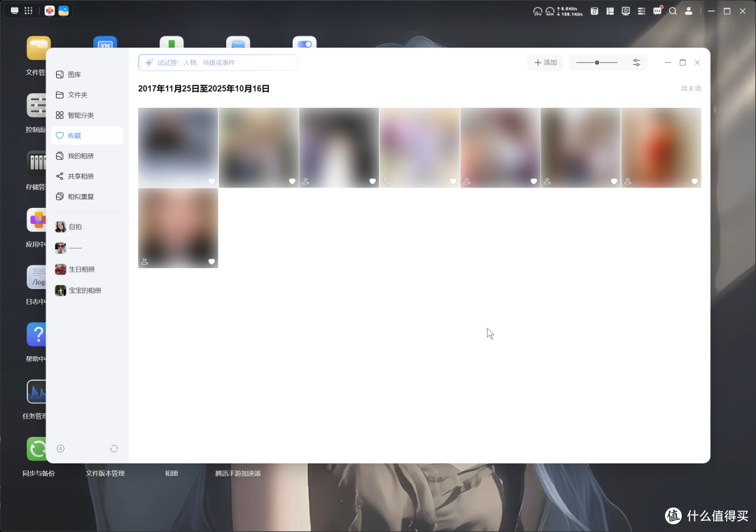Toggle heart on the sixth photo

(615, 181)
